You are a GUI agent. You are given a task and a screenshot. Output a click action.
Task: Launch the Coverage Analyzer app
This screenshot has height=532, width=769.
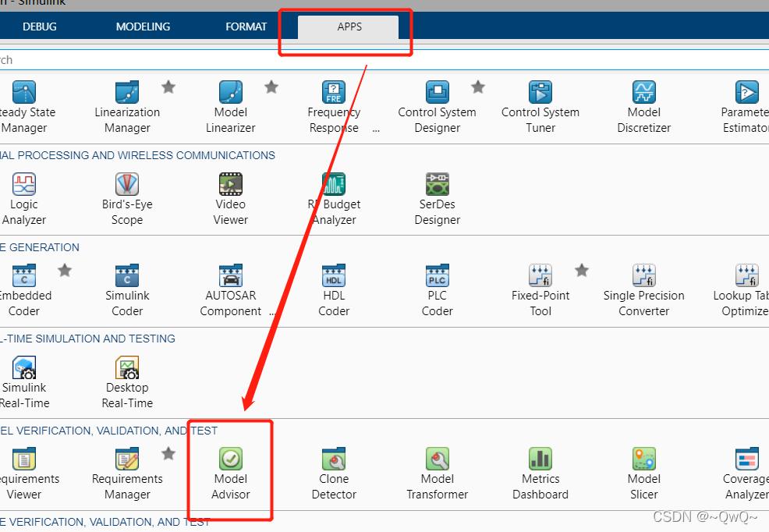[746, 473]
